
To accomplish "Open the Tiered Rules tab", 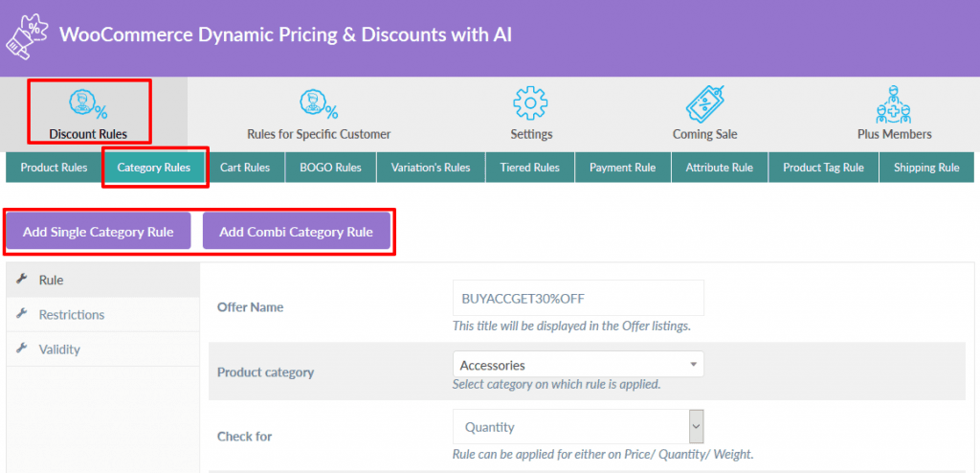I will click(529, 168).
